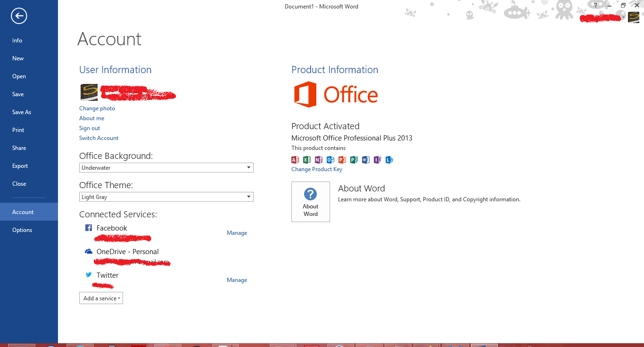Open Word Options from the sidebar

point(29,230)
